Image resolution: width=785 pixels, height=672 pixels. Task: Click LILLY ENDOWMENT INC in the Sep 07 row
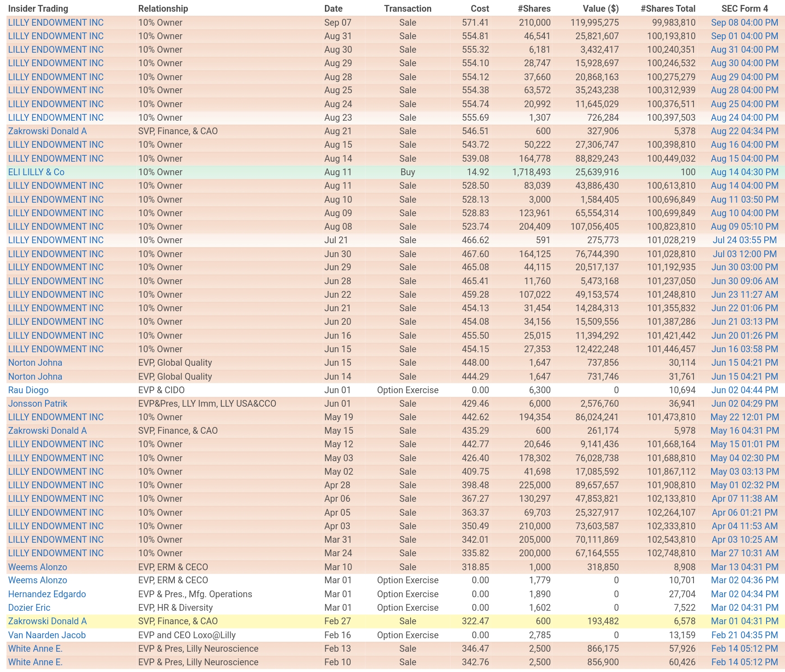(56, 23)
